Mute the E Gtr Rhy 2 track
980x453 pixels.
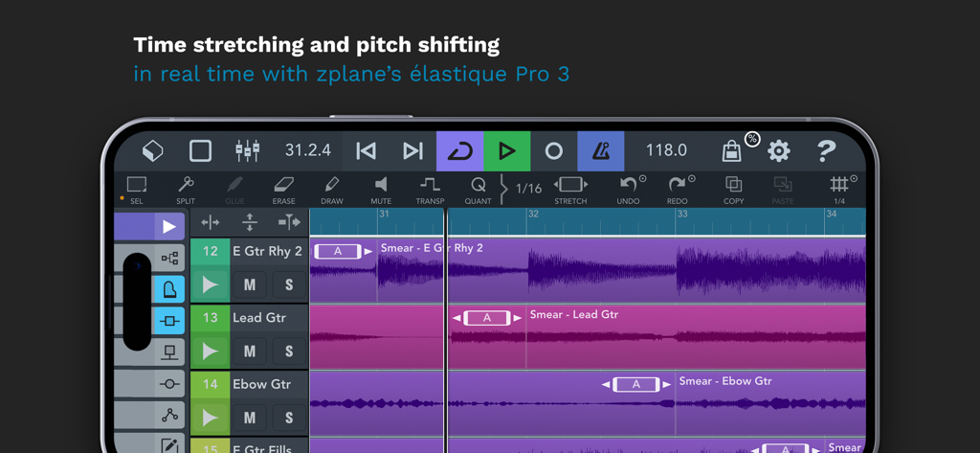[x=250, y=284]
